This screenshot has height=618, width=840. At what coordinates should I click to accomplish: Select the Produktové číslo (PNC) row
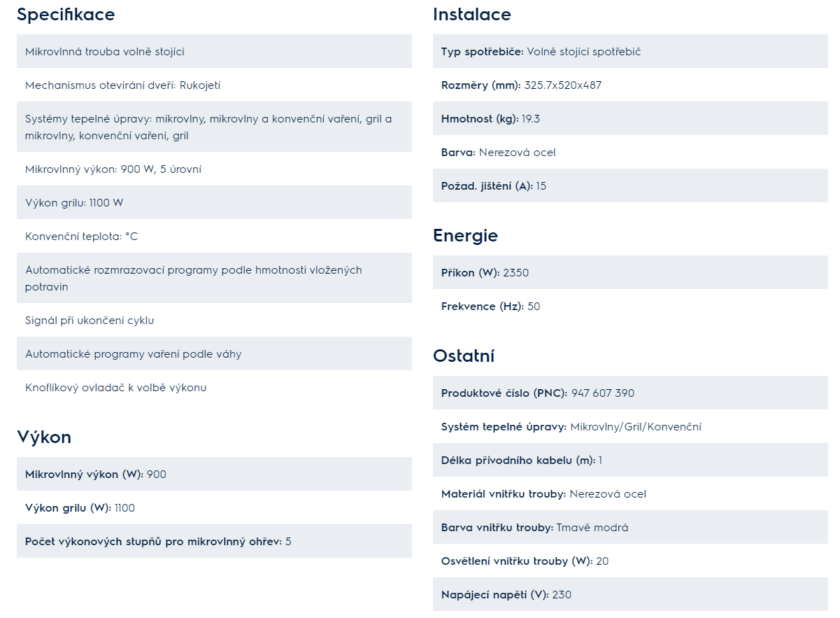pyautogui.click(x=630, y=393)
